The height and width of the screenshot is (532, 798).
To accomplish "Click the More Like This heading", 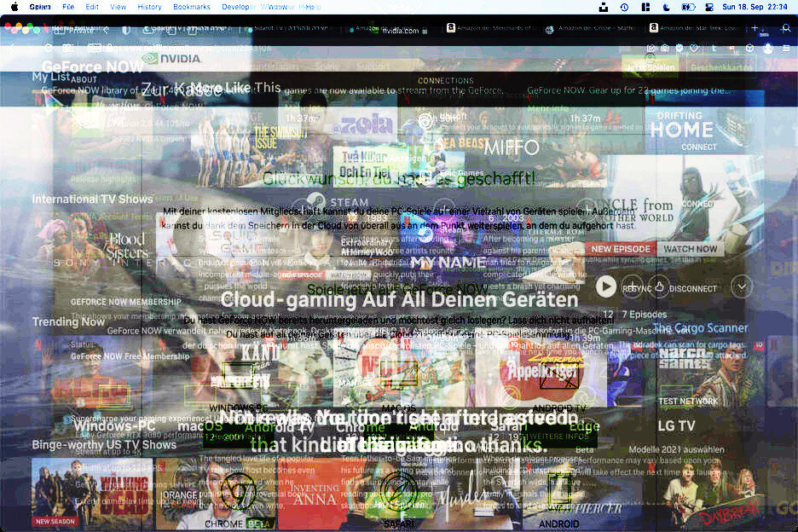I will [x=235, y=88].
